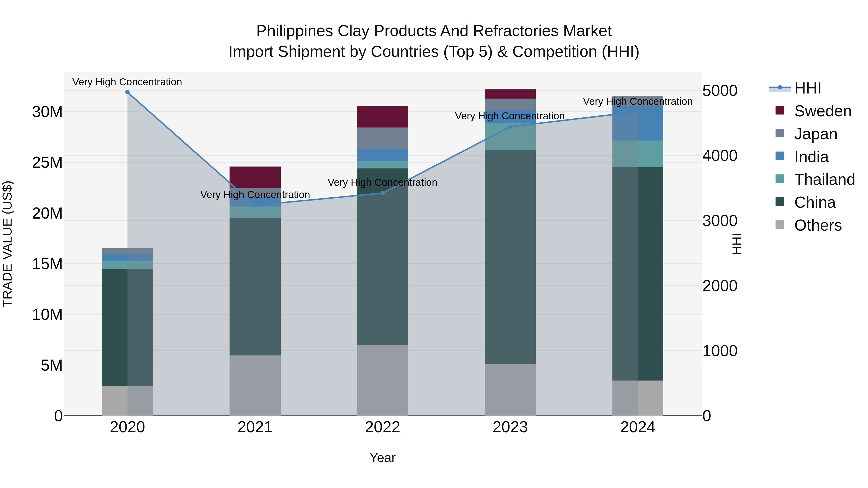Click the 2020 HHI data point marker
868x488 pixels.
[127, 92]
